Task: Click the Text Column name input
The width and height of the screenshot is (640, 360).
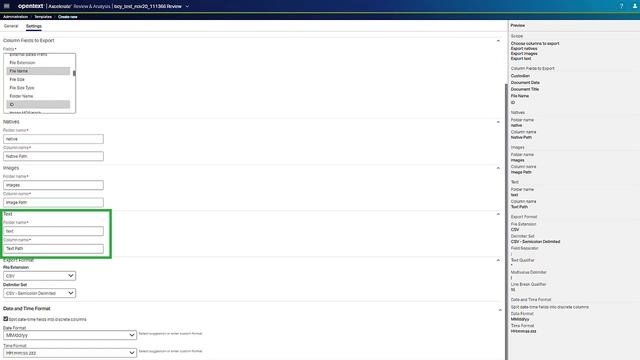Action: (x=53, y=249)
